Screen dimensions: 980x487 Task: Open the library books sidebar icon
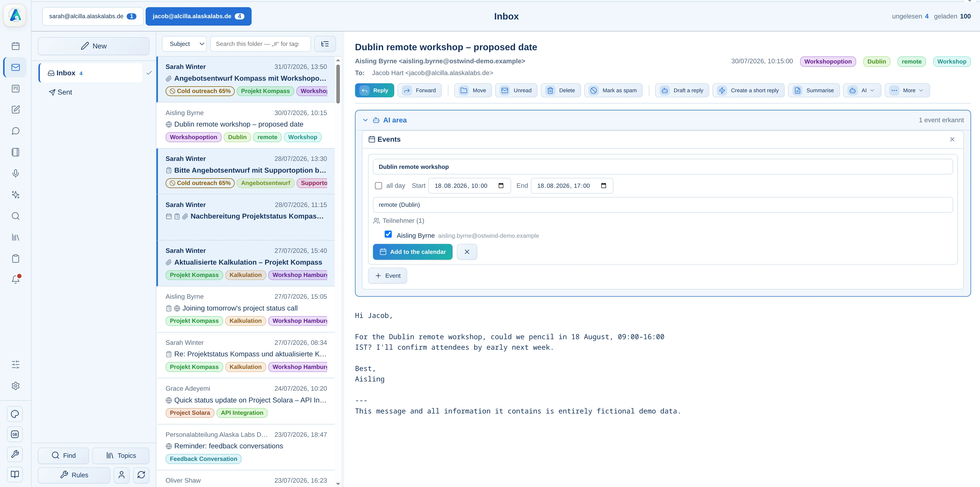pos(16,237)
